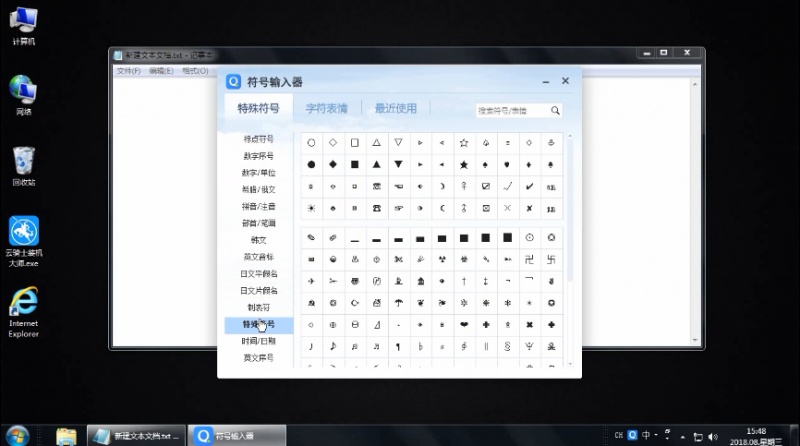Viewport: 800px width, 446px height.
Task: Switch to the 字符表情 tab
Action: 327,108
